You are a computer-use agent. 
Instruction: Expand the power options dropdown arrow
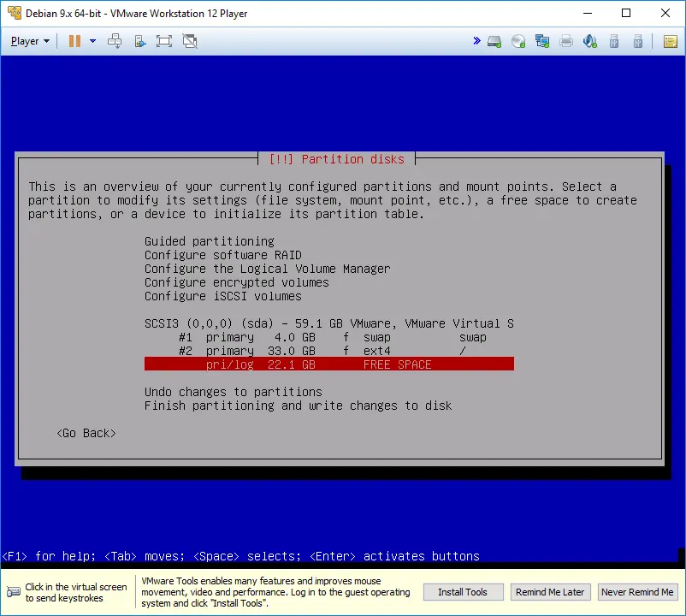[92, 41]
